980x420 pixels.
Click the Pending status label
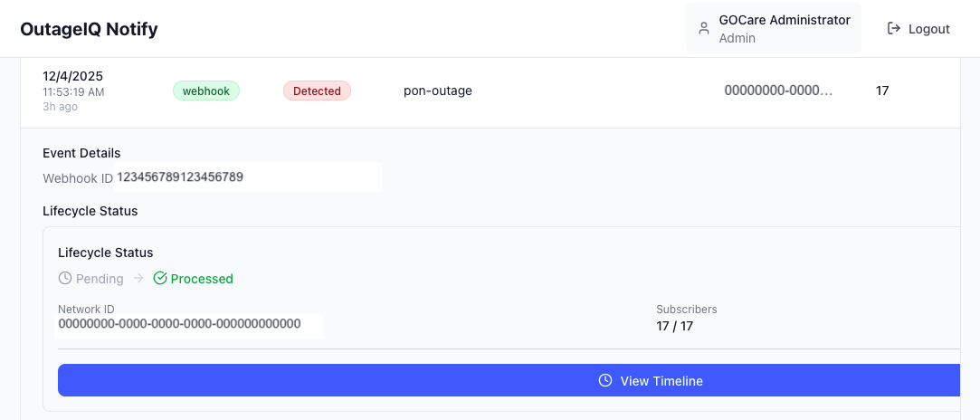[100, 279]
